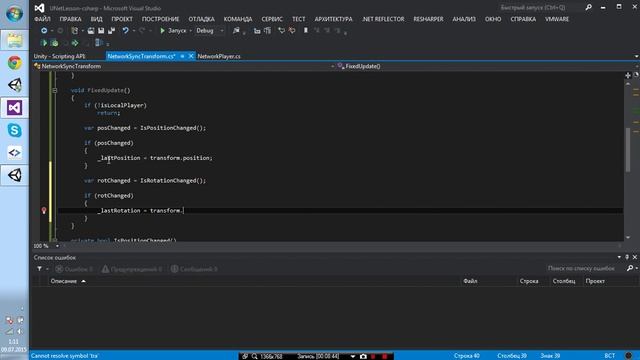Click the attach to Unity and play icon
This screenshot has width=640, height=360.
(54, 43)
